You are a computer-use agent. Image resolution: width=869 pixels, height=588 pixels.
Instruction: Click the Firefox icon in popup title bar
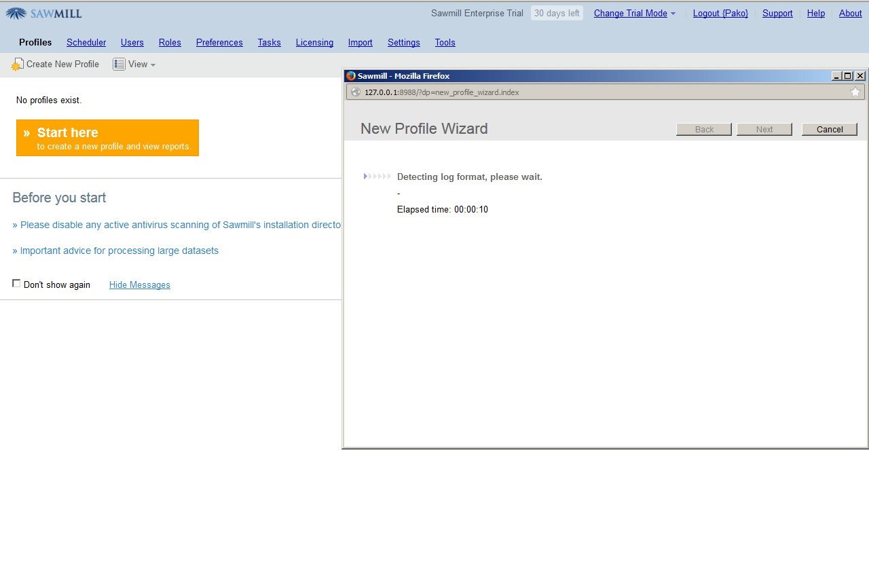tap(351, 76)
